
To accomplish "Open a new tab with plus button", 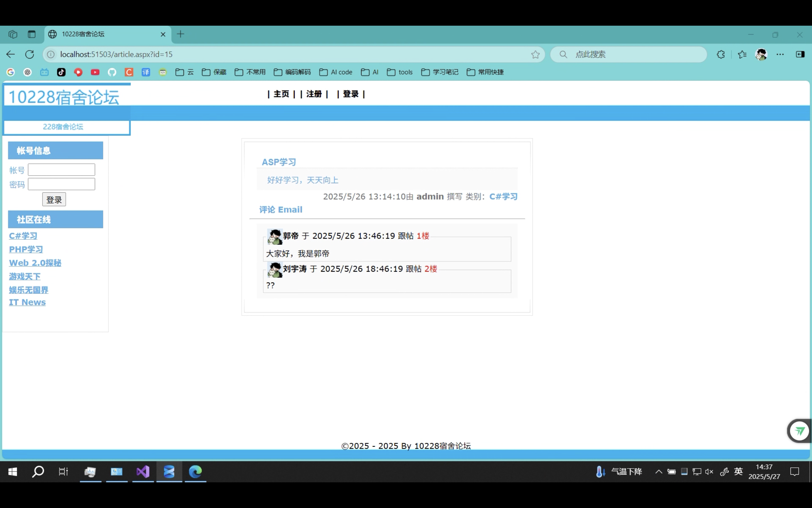I will pos(180,34).
